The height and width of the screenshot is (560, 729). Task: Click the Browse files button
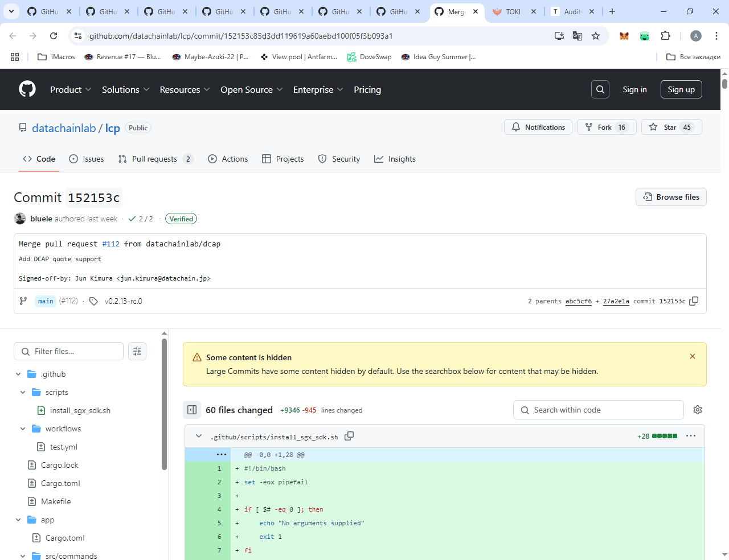click(x=671, y=197)
